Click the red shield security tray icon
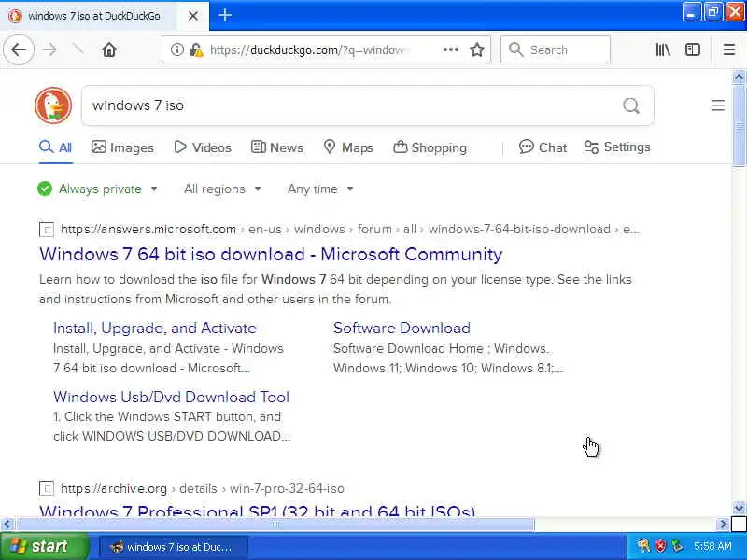 660,546
